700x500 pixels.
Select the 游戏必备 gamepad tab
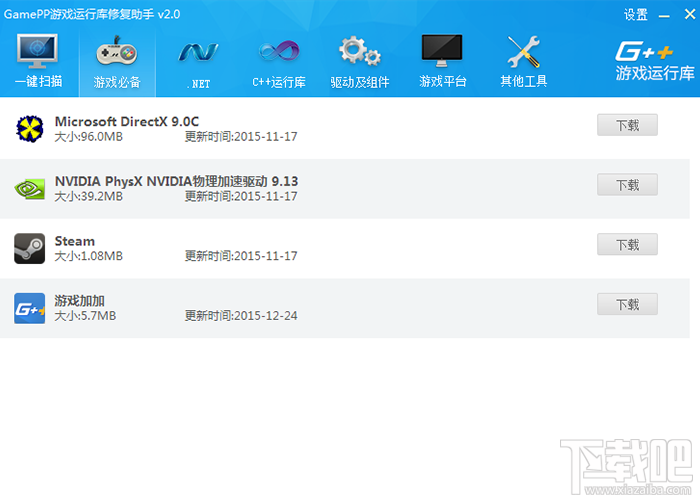117,61
